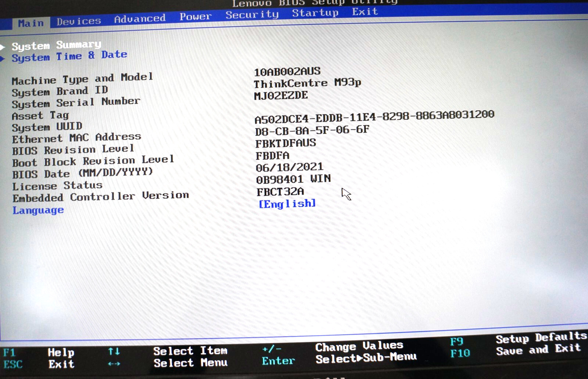Select MAC address D8-CB-8A-5F-06-6F
Screen dimensions: 588x379
[x=312, y=130]
